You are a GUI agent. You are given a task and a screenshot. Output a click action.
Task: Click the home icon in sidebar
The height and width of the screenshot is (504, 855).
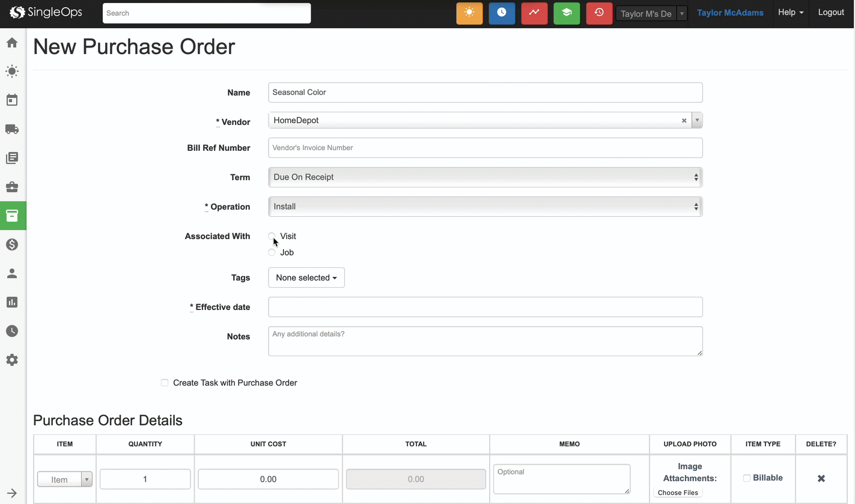tap(12, 43)
